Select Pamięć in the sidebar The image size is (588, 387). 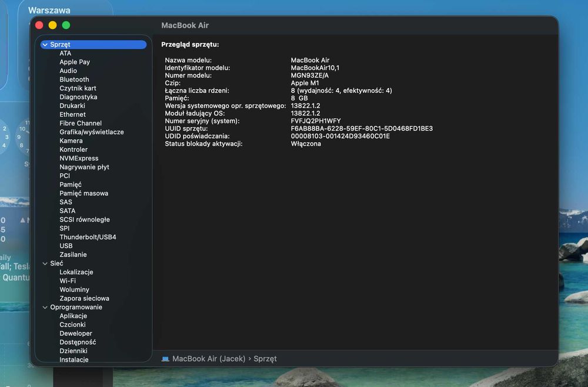(71, 184)
